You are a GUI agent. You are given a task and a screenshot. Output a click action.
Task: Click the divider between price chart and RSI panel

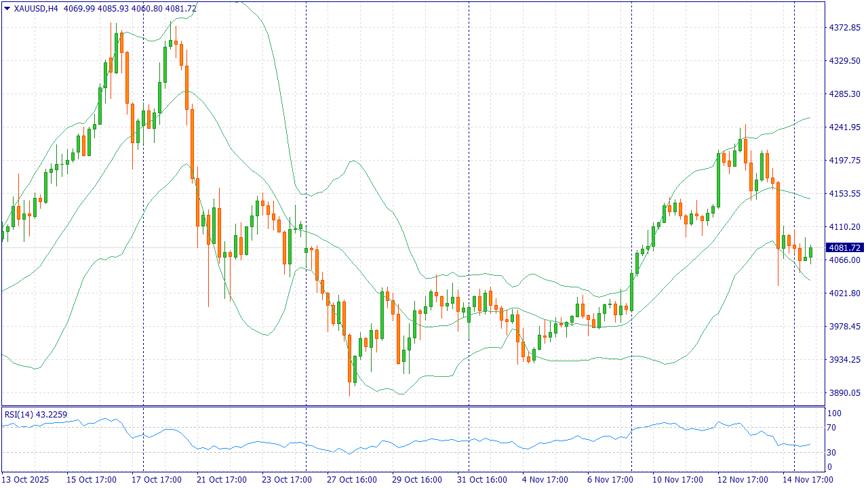(412, 407)
